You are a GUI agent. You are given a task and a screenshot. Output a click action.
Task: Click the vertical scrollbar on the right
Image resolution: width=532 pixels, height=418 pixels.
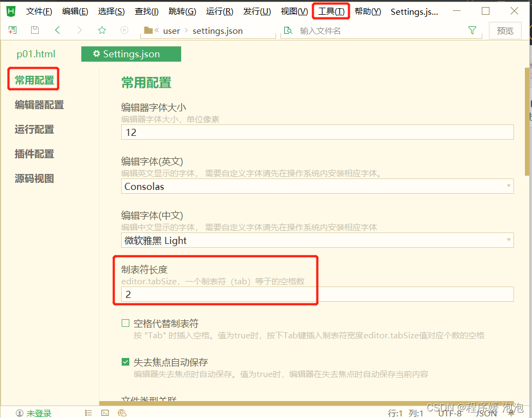click(x=527, y=122)
